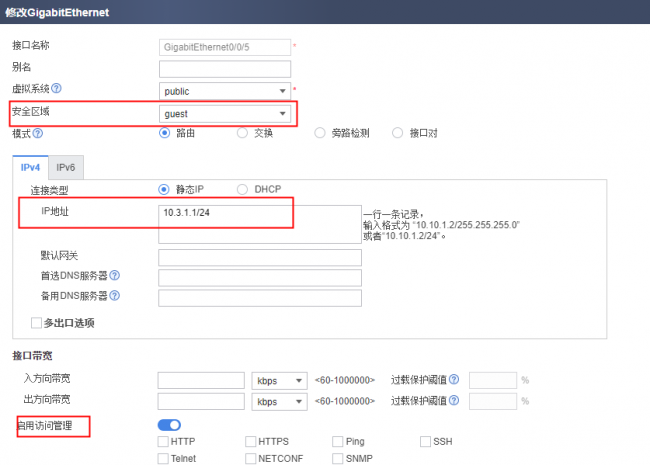Select the 接口对 mode radio button
Viewport: 650px width, 465px height.
click(x=397, y=133)
